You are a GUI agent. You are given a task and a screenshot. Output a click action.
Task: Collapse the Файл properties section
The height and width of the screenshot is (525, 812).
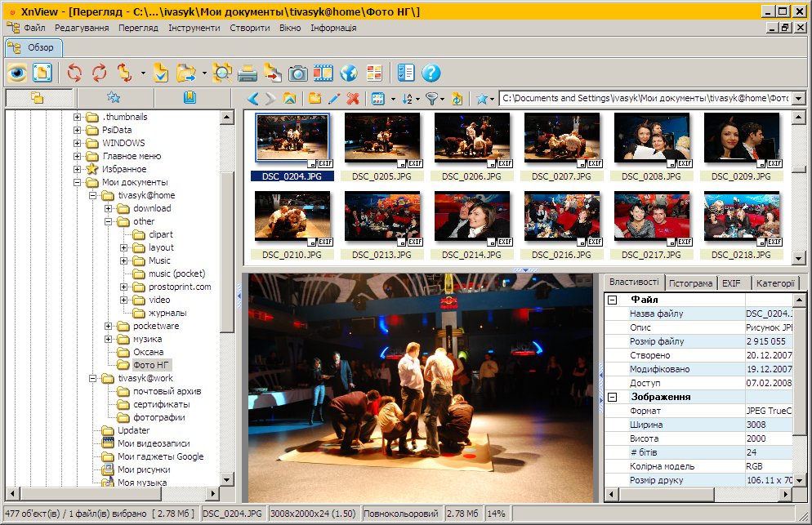tap(612, 300)
